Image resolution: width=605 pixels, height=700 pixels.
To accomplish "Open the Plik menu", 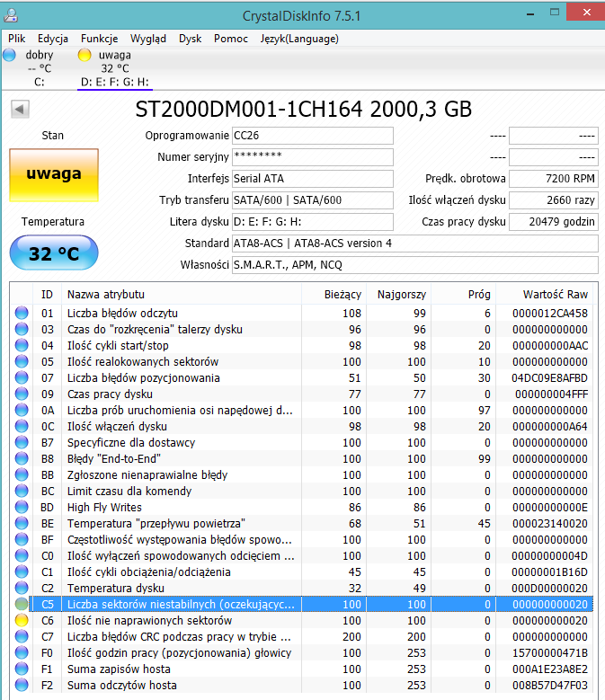I will [16, 39].
